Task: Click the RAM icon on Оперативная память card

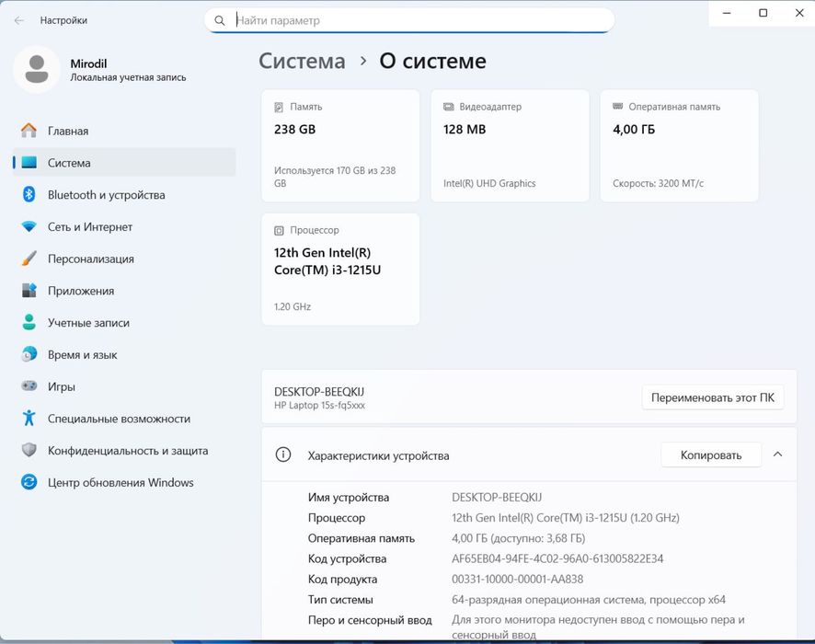Action: 617,107
